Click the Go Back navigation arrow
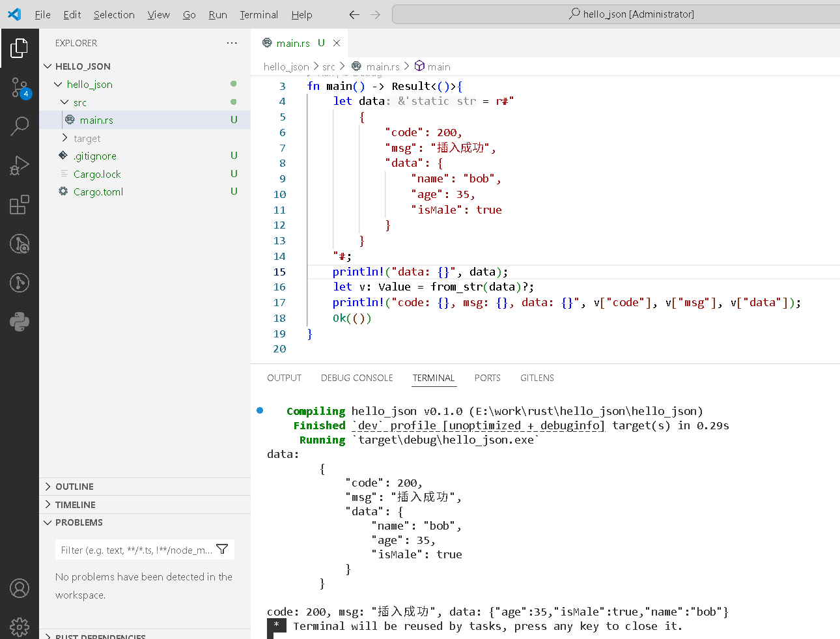Image resolution: width=840 pixels, height=639 pixels. click(354, 14)
